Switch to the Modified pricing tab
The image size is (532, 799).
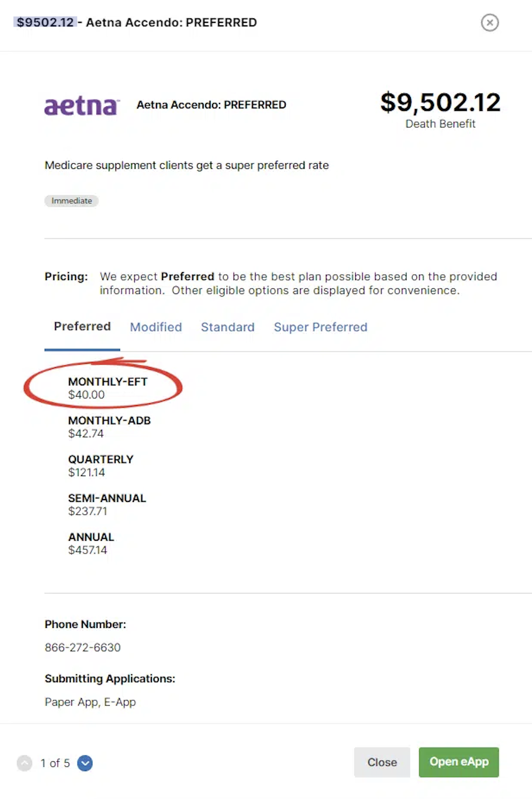pos(156,327)
